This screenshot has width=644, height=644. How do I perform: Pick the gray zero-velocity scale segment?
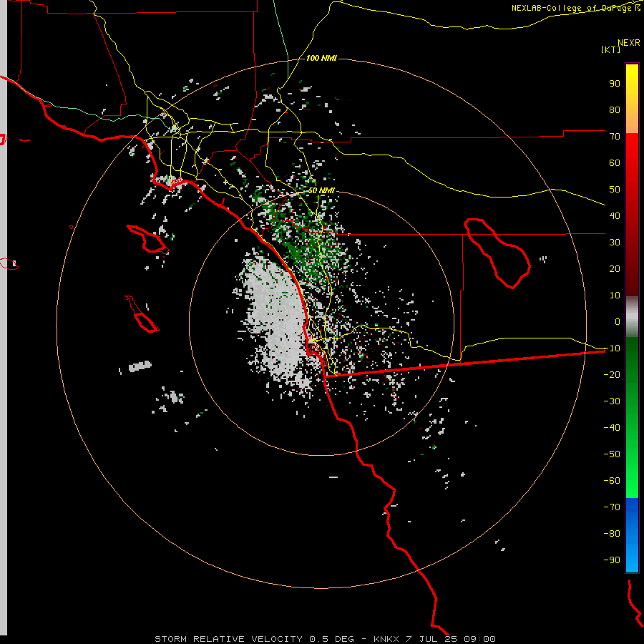[x=632, y=317]
